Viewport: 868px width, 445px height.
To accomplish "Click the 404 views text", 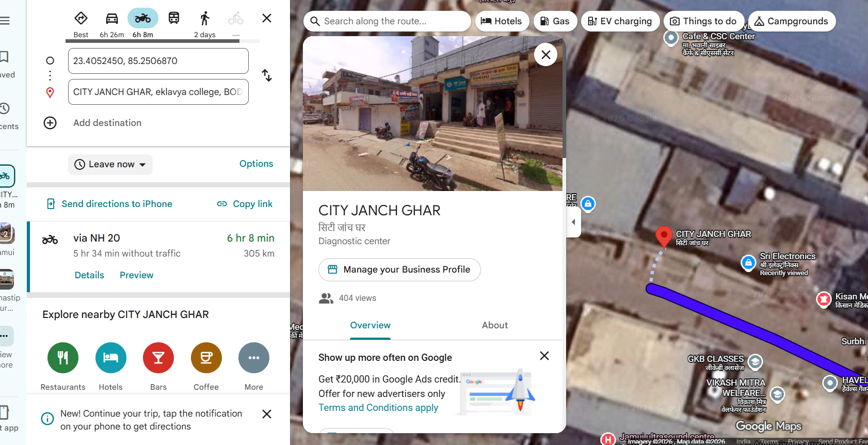I will [x=358, y=298].
